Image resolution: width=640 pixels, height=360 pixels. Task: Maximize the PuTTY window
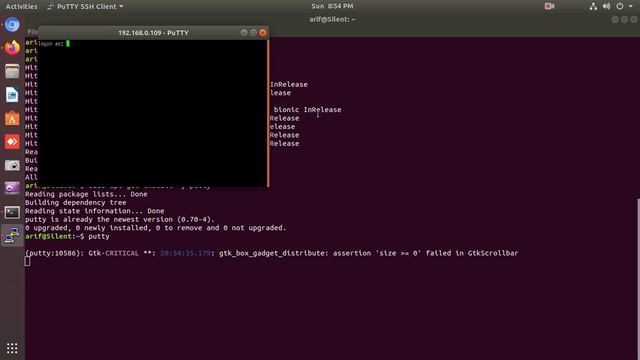coord(253,33)
